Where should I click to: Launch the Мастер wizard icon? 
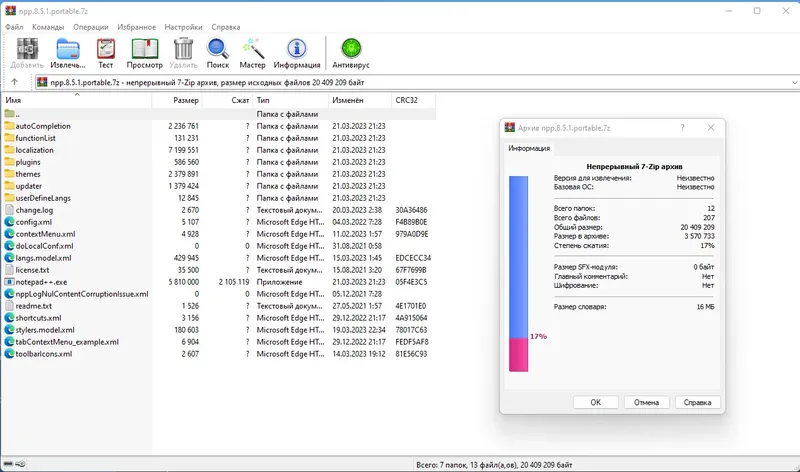[x=253, y=49]
